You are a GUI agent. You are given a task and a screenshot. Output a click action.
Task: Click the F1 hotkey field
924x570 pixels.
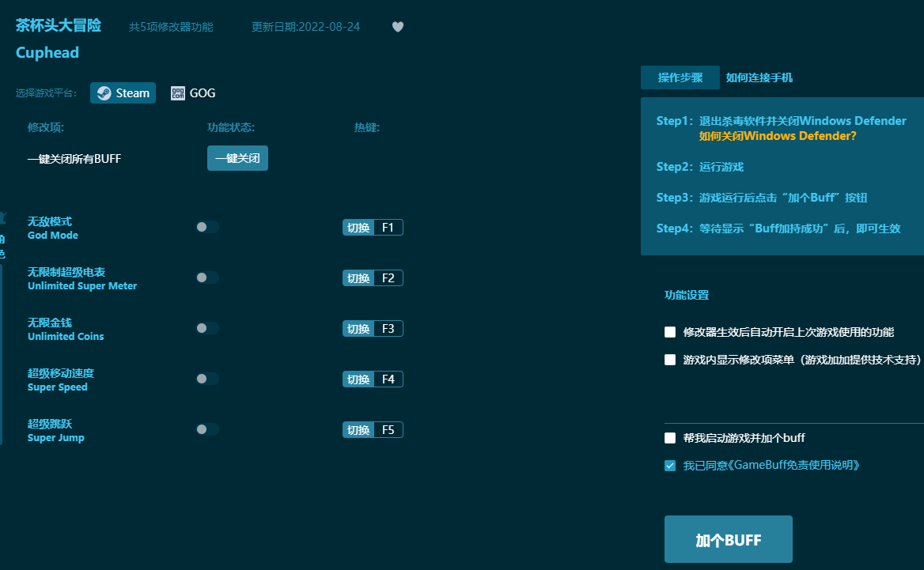tap(388, 228)
